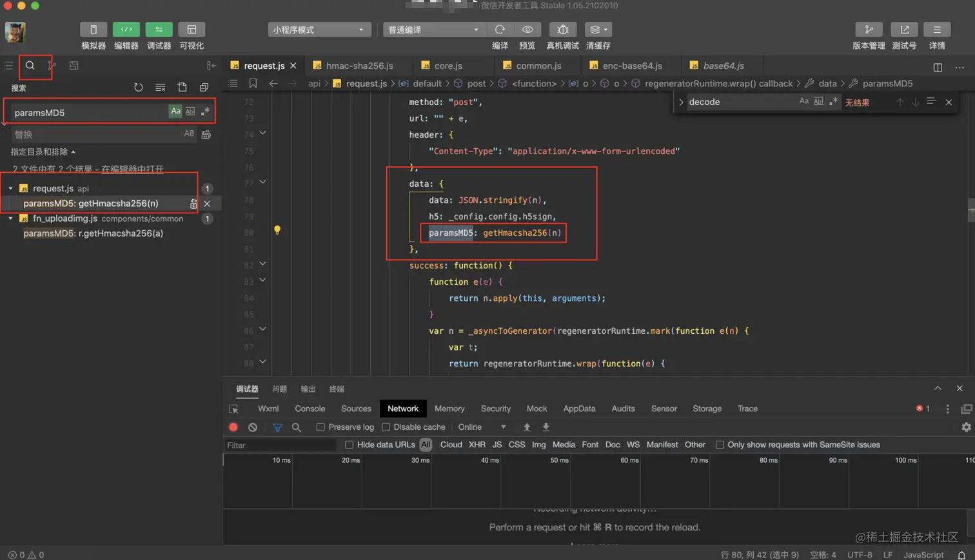Open version management icon

coord(869,30)
